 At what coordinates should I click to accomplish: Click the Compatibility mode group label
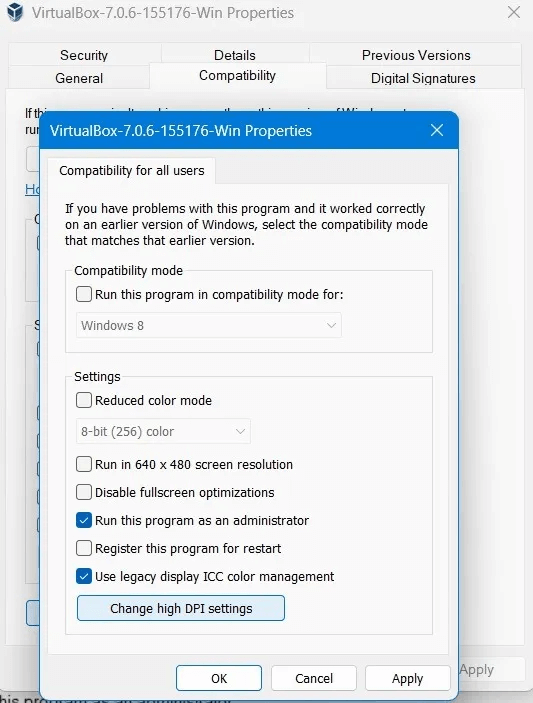pos(129,270)
